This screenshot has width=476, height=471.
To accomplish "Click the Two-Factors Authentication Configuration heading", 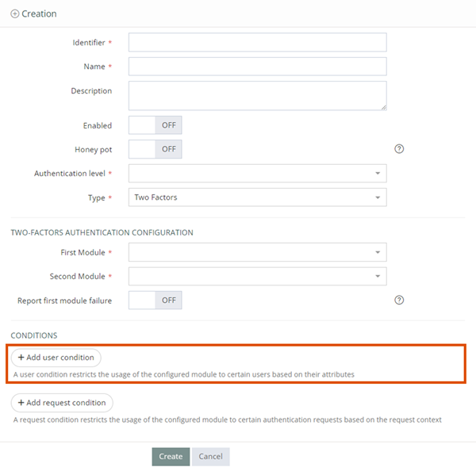I will coord(102,232).
